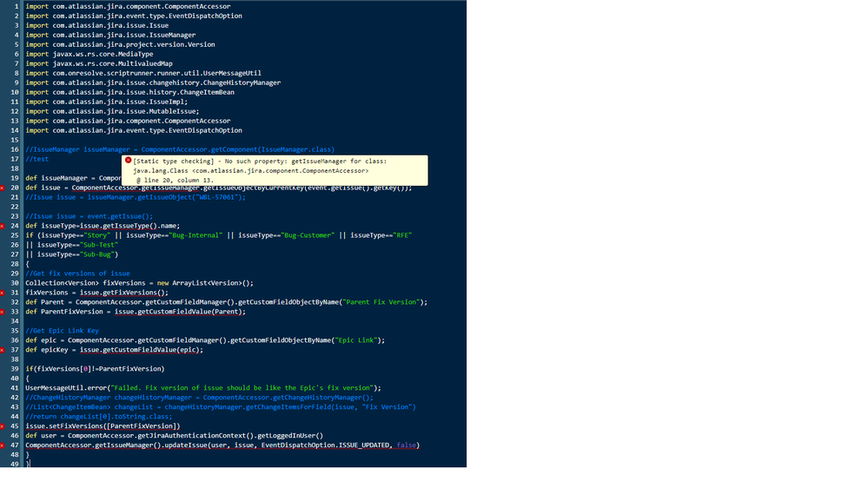Viewport: 868px width, 488px height.
Task: Click the line number 1 in the gutter
Action: [x=16, y=6]
